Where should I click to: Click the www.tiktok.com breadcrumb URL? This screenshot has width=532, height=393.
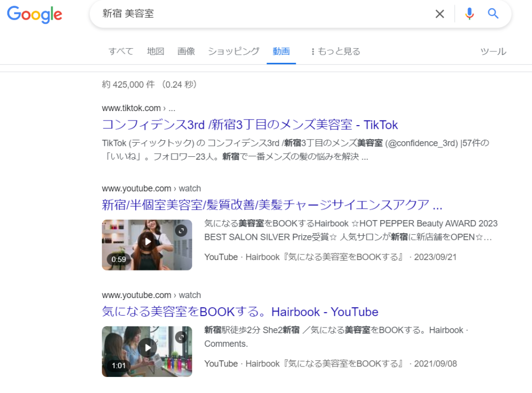pyautogui.click(x=131, y=108)
